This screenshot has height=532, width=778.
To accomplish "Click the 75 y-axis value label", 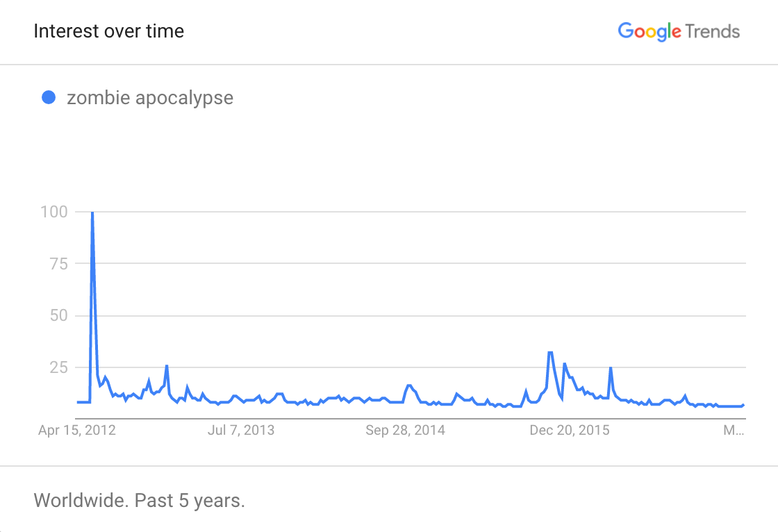I will coord(58,264).
